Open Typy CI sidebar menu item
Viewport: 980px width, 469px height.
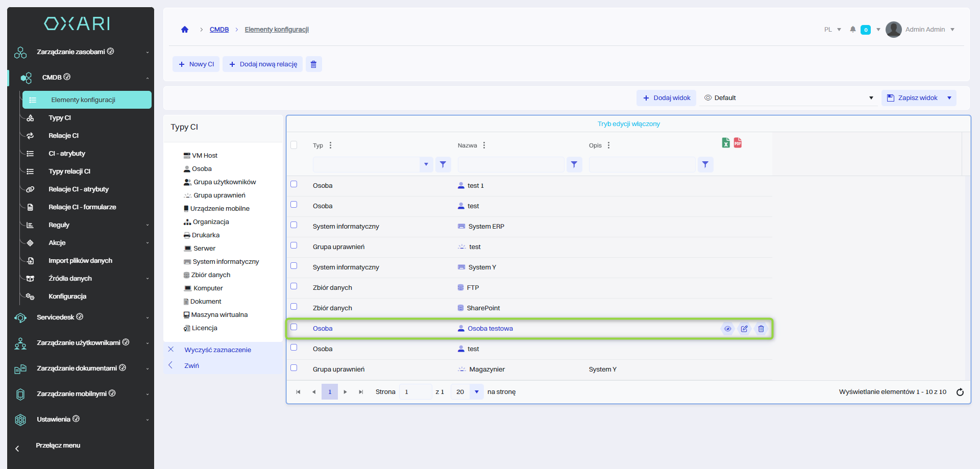[x=60, y=118]
